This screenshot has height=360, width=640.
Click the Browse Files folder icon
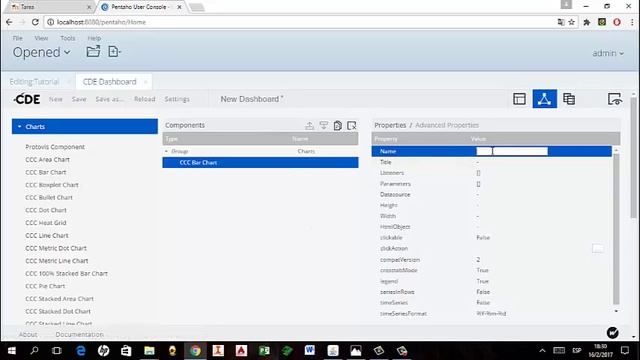[x=93, y=51]
